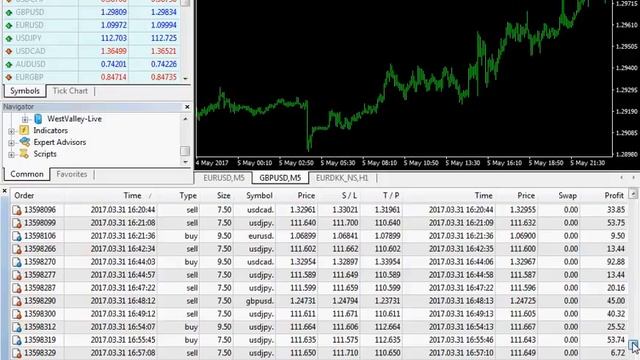The image size is (640, 360).
Task: Click the EURUSD symbol arrow icon
Action: (9, 25)
